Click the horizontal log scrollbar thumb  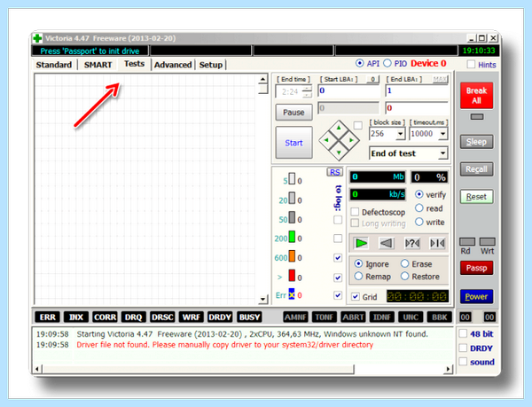199,369
